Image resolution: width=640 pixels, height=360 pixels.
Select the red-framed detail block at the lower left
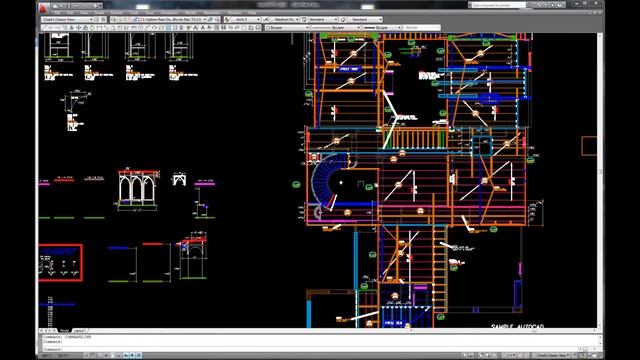(60, 263)
